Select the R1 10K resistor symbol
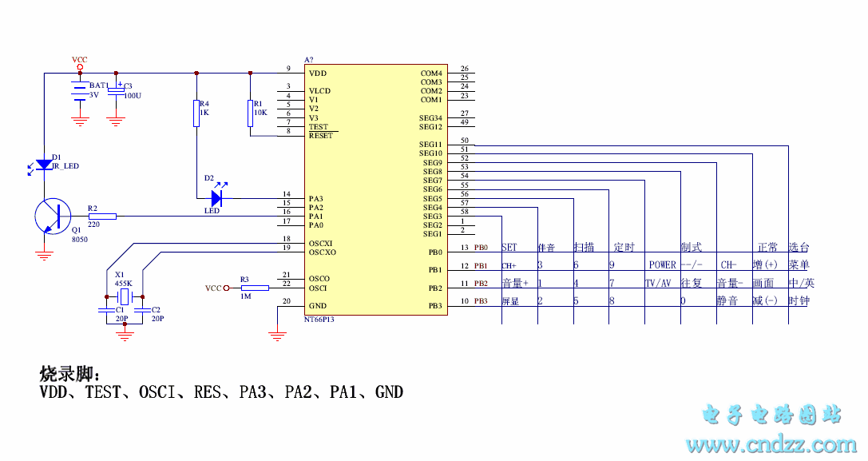868x461 pixels. pyautogui.click(x=251, y=113)
